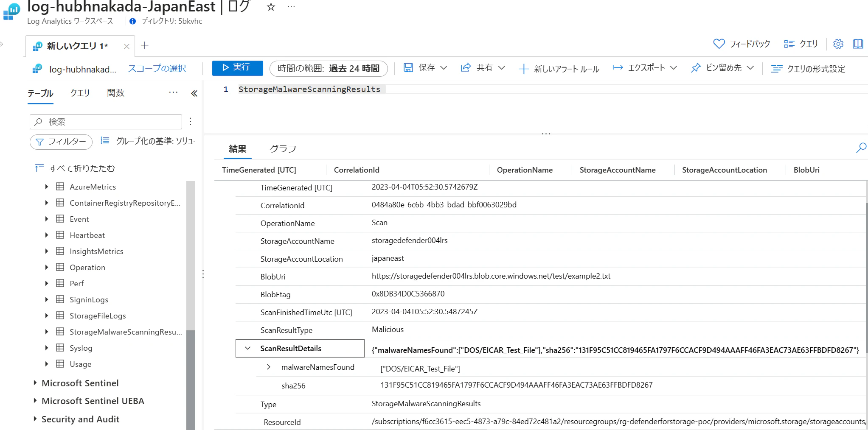Select the Perf table icon
The width and height of the screenshot is (868, 430).
[60, 283]
